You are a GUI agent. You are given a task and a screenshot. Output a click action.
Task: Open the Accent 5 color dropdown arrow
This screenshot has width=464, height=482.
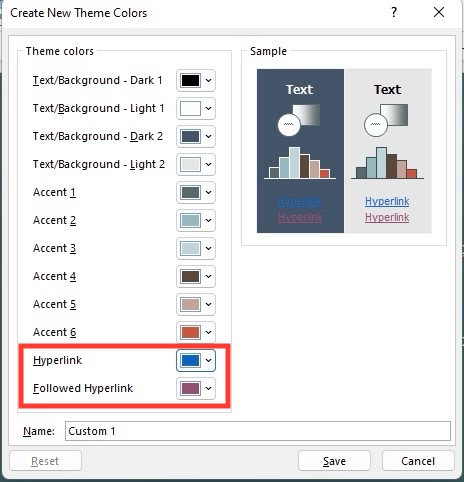(x=209, y=304)
